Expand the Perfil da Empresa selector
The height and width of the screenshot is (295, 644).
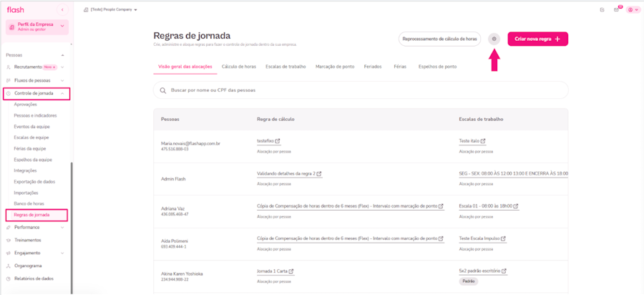tap(37, 26)
